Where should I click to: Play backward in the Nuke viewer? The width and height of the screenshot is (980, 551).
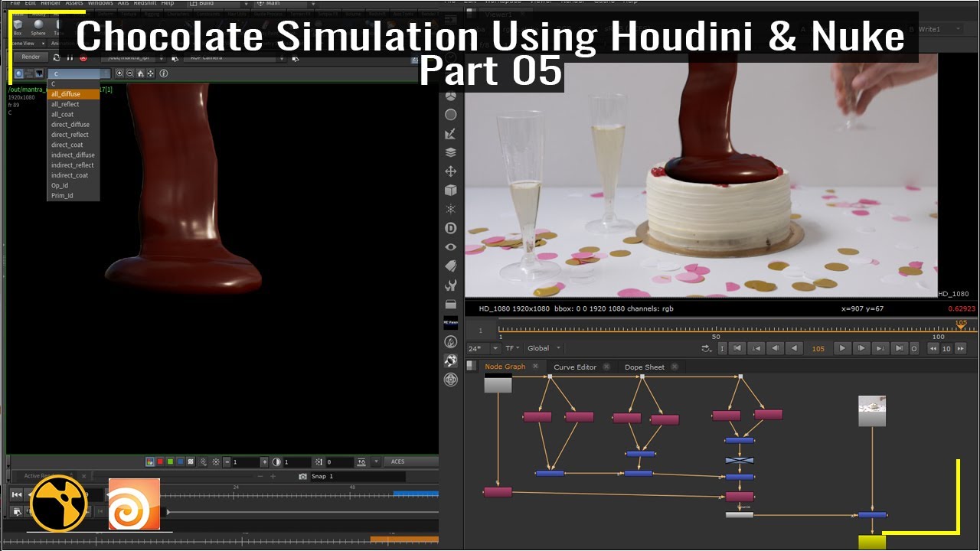click(x=795, y=348)
